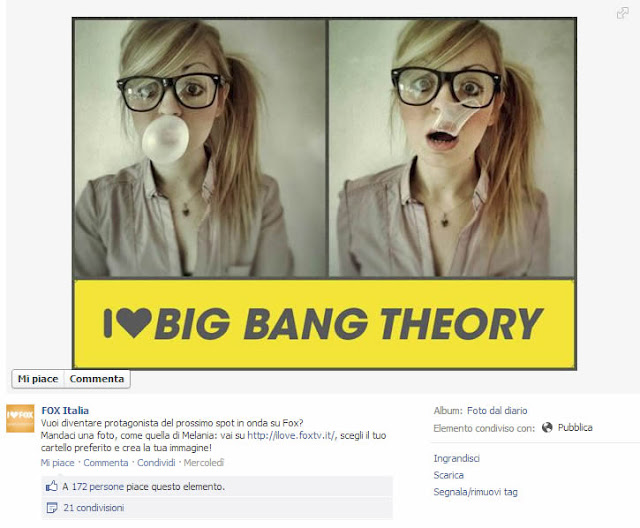Open the Foto dal diario album

(497, 410)
